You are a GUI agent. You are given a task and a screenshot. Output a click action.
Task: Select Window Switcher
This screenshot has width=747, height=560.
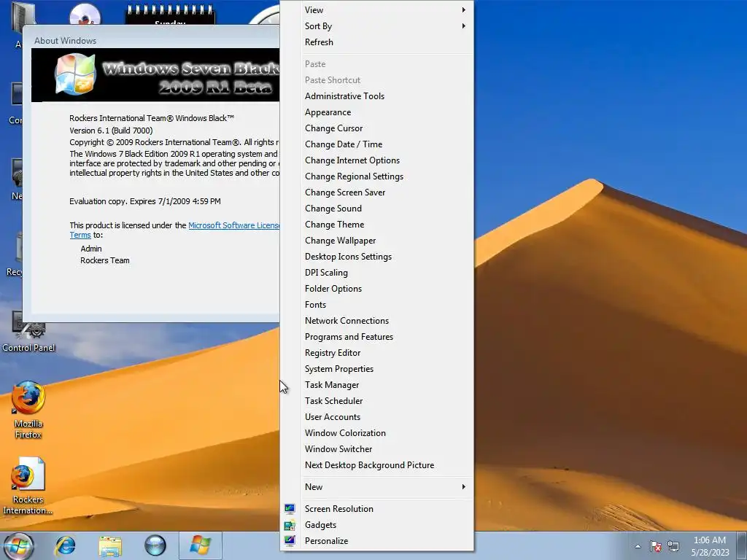pos(377,449)
